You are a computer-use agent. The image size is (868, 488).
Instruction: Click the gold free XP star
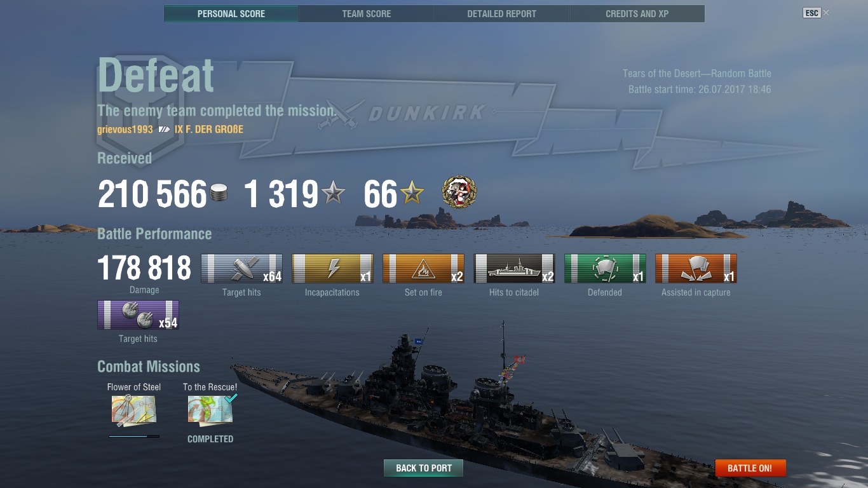point(411,193)
